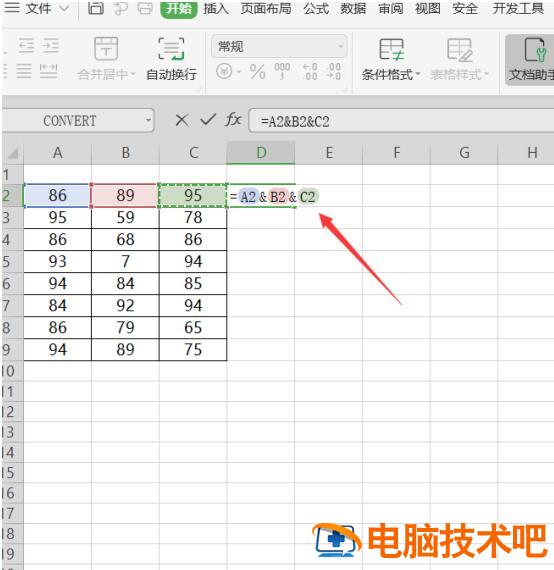
Task: Select row 12 header
Action: (x=12, y=412)
